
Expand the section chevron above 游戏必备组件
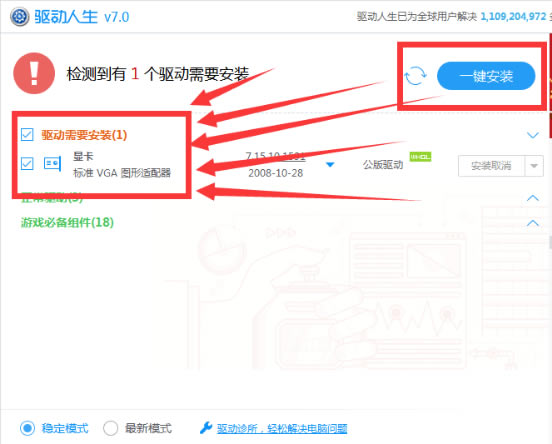(533, 198)
